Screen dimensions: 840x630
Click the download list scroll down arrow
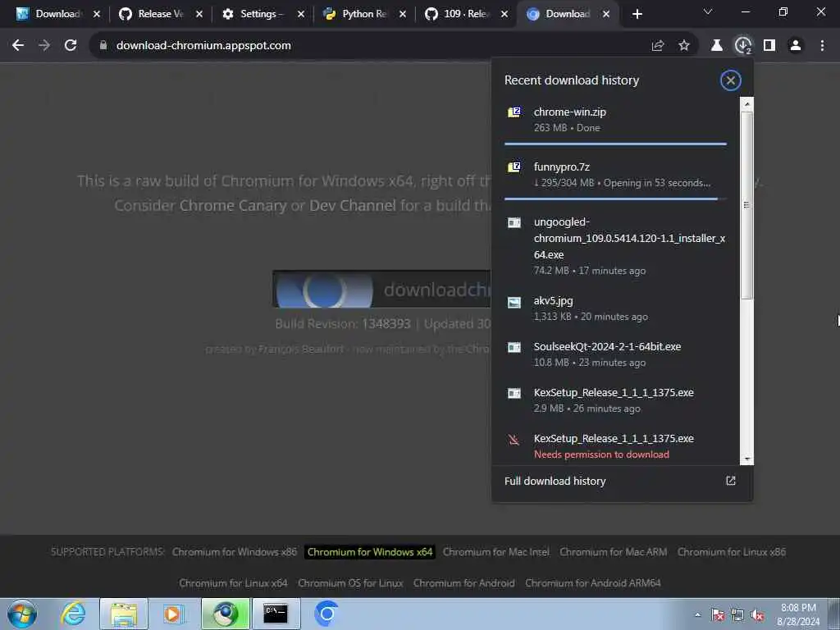click(746, 459)
